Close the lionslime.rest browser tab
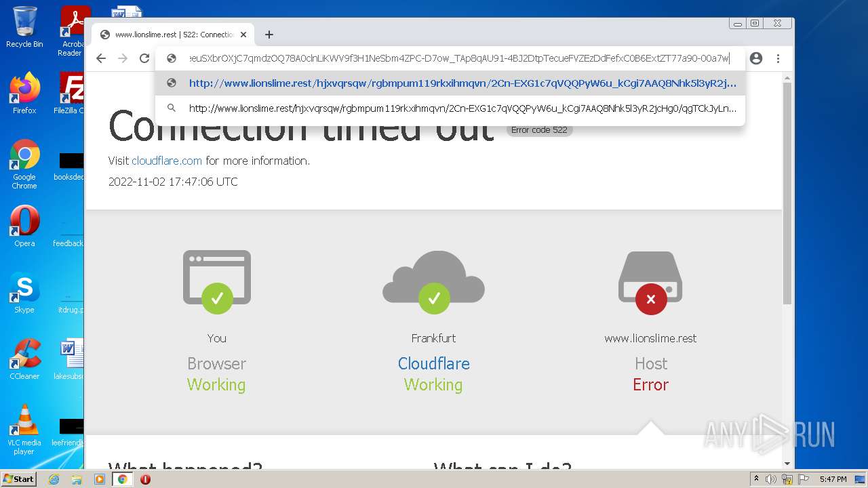This screenshot has height=488, width=868. [243, 35]
